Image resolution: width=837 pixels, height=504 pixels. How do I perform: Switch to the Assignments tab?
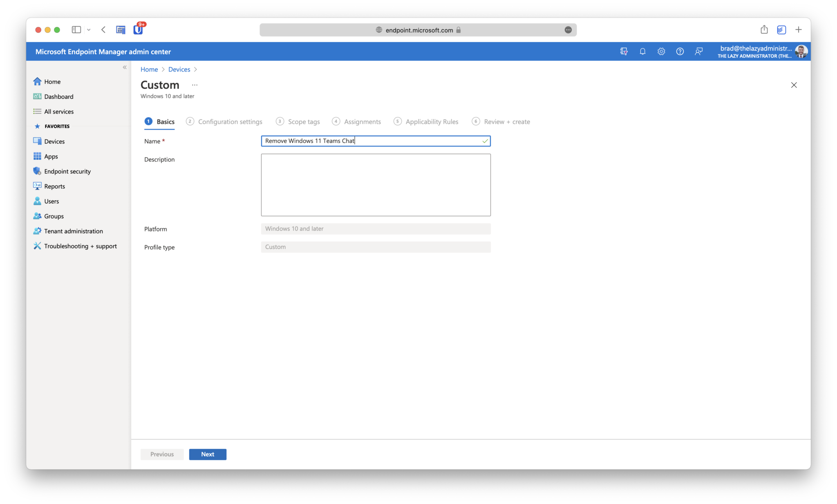tap(356, 121)
